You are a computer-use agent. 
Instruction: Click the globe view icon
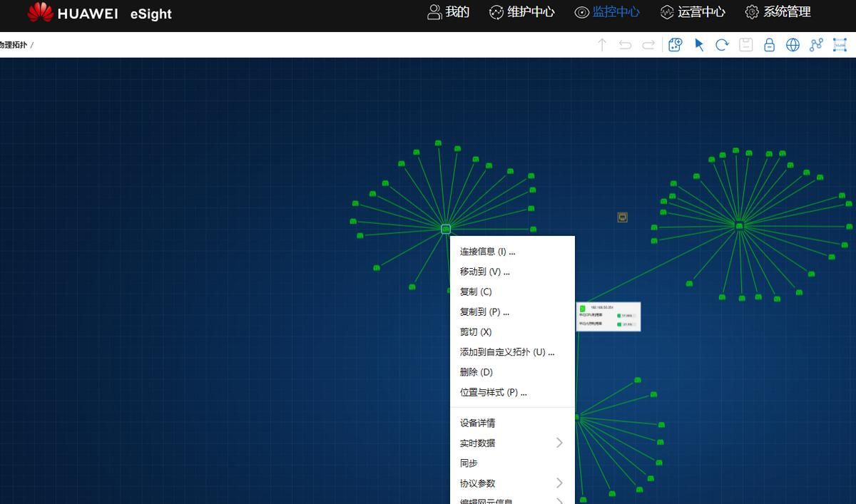(793, 44)
